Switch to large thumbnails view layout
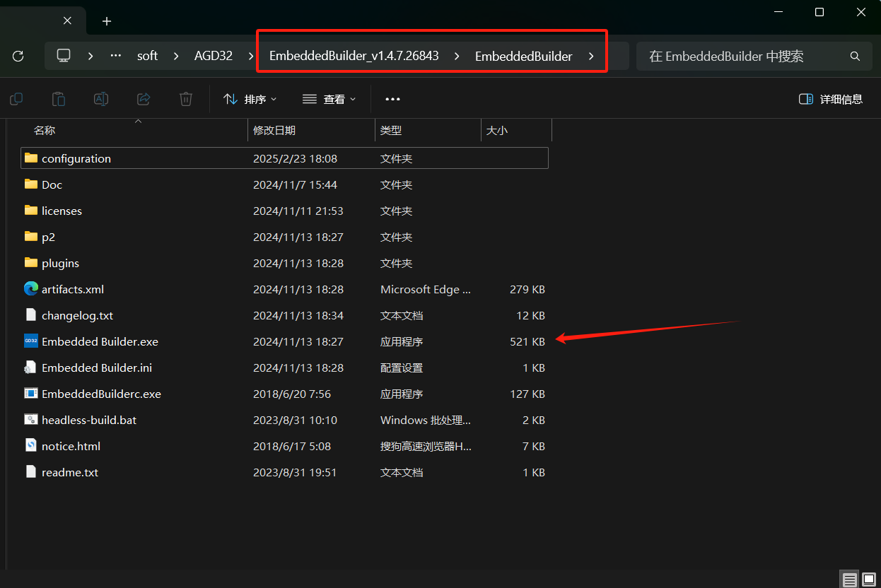881x588 pixels. [x=869, y=580]
